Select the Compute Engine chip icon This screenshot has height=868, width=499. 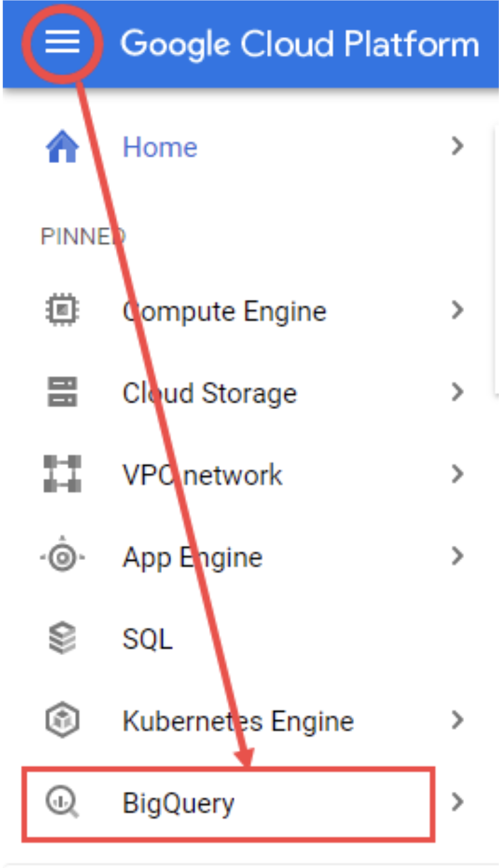62,311
